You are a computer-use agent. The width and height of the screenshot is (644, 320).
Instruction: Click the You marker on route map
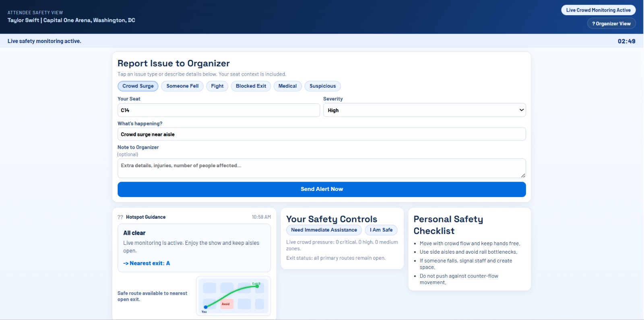pos(205,308)
